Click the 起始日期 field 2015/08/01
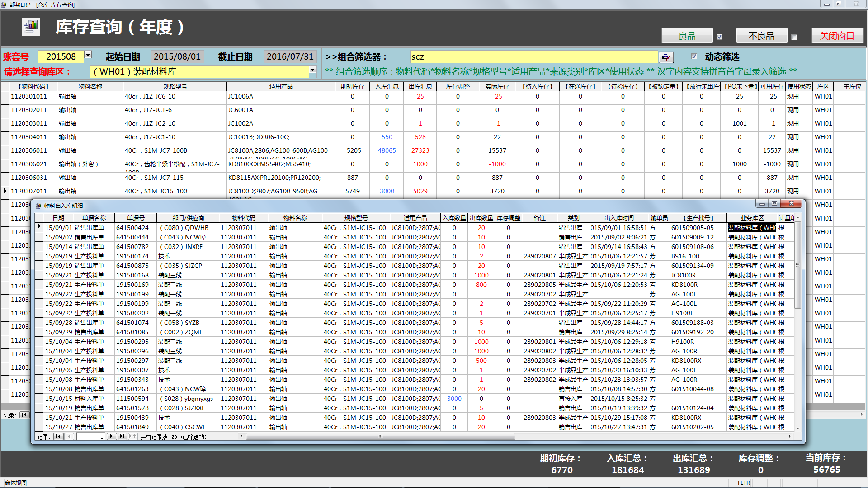 click(177, 56)
